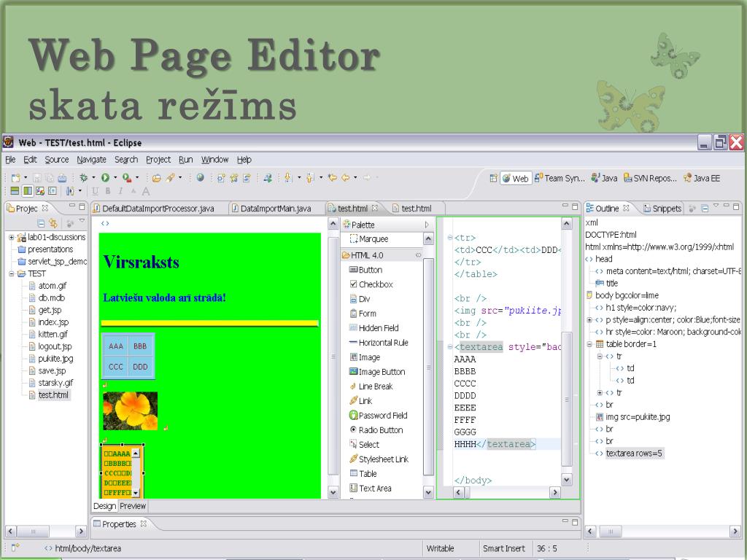Viewport: 747px width, 560px height.
Task: Click the New file toolbar icon
Action: (16, 178)
